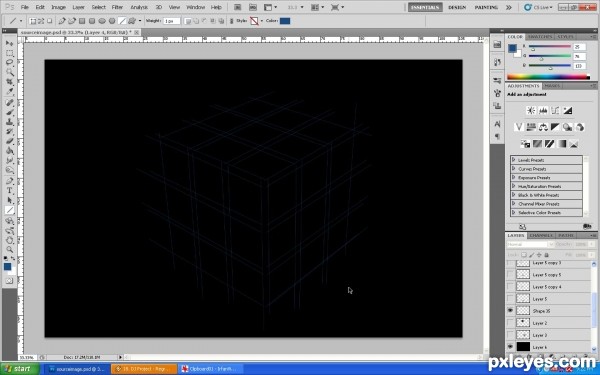The width and height of the screenshot is (600, 375).
Task: Select the Horizontal Type tool
Action: [9, 191]
